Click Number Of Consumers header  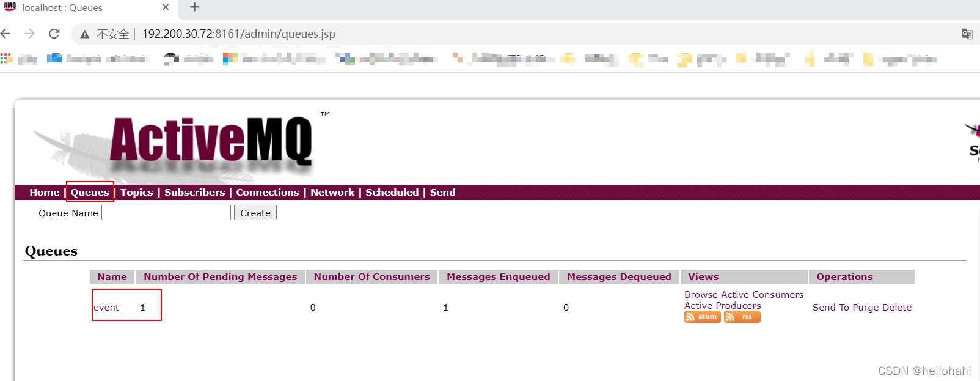pyautogui.click(x=372, y=276)
